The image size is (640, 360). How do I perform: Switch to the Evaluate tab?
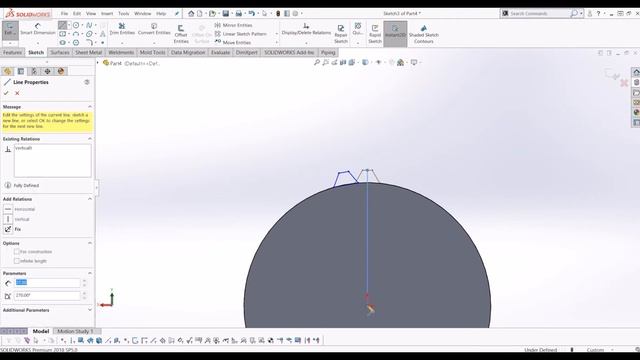(x=220, y=52)
